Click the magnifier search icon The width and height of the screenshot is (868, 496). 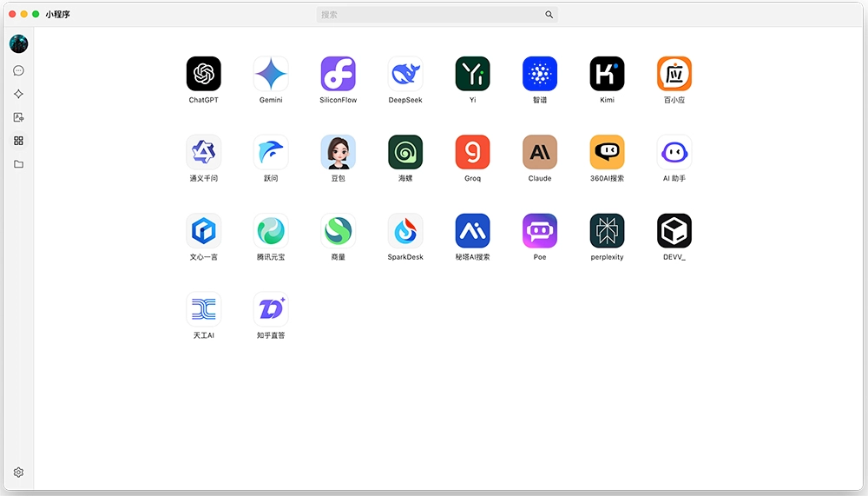tap(549, 15)
